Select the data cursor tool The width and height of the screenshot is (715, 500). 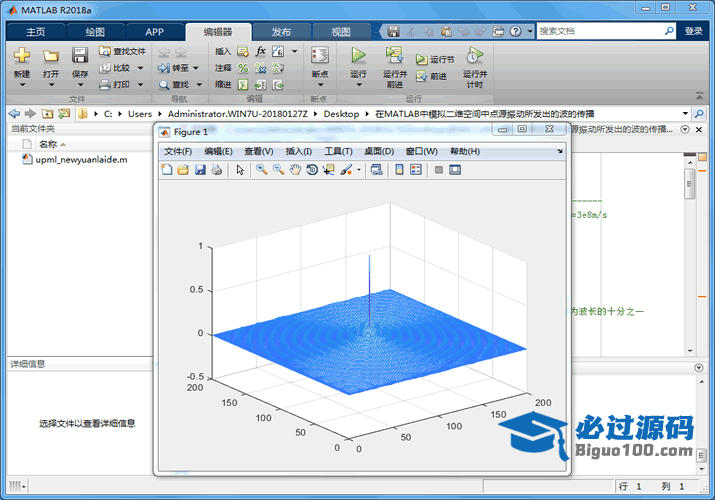point(329,170)
